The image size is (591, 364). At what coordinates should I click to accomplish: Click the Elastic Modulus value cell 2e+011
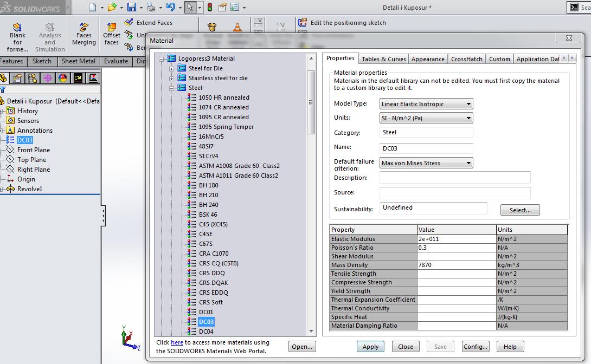[x=457, y=239]
